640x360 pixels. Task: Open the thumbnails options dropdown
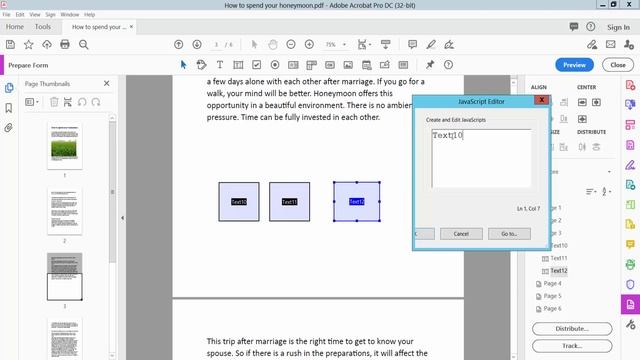32,102
